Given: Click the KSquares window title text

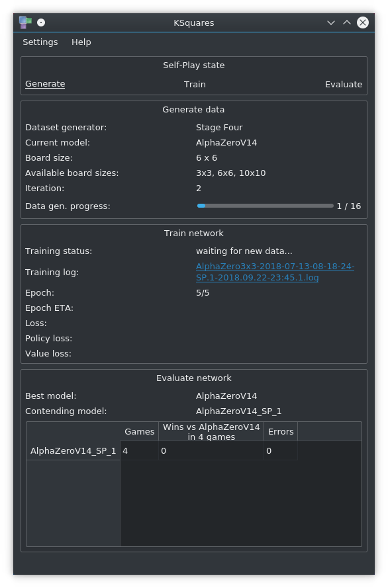Looking at the screenshot, I should pyautogui.click(x=193, y=23).
